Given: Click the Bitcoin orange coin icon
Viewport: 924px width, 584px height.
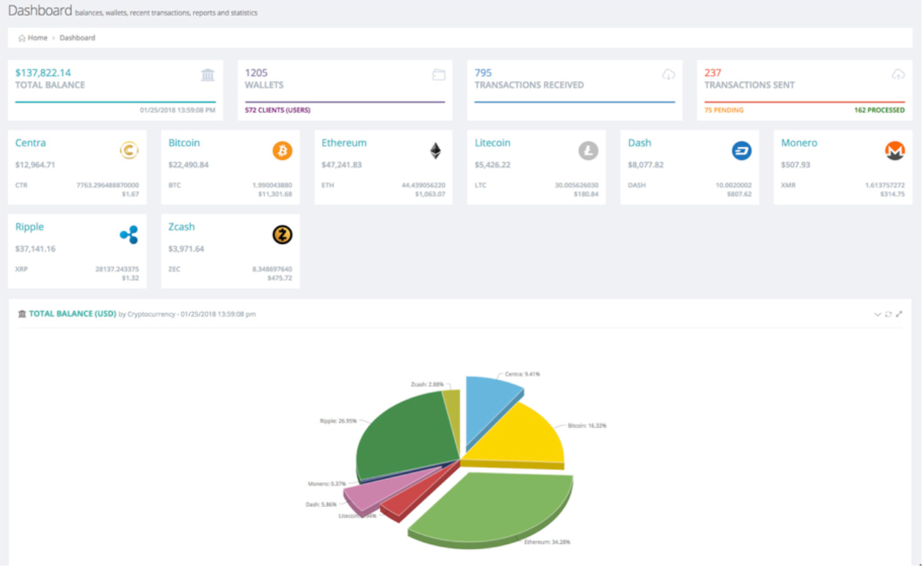Looking at the screenshot, I should (x=283, y=150).
